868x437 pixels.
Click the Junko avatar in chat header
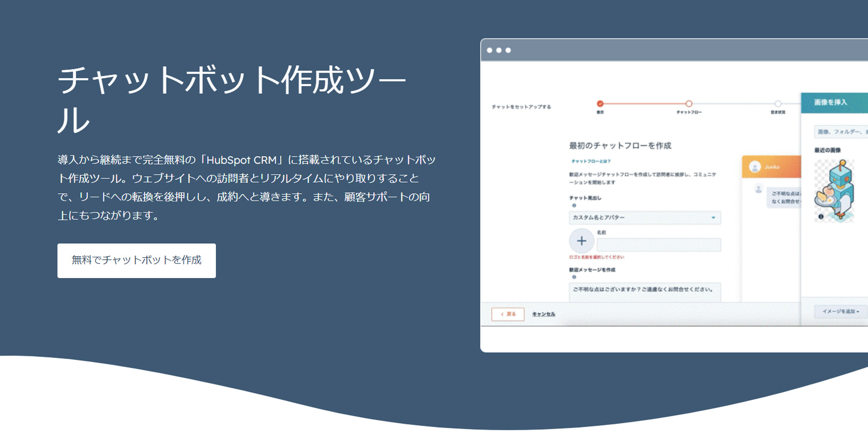point(755,167)
